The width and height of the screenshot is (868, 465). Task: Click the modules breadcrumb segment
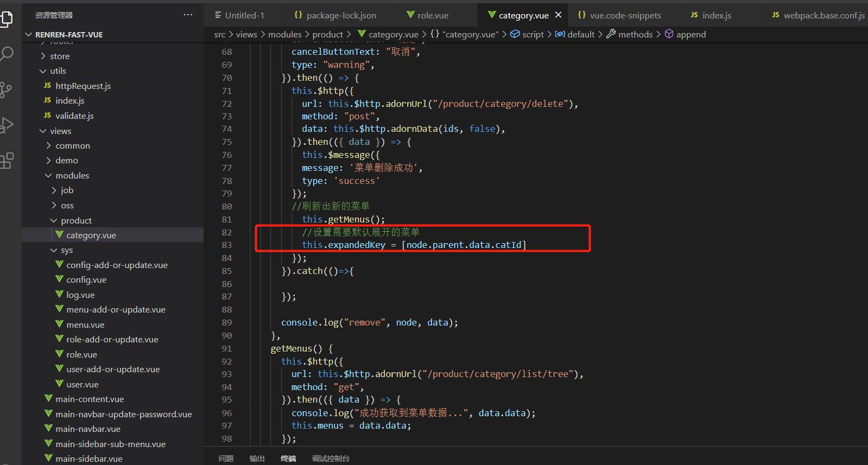pos(285,34)
